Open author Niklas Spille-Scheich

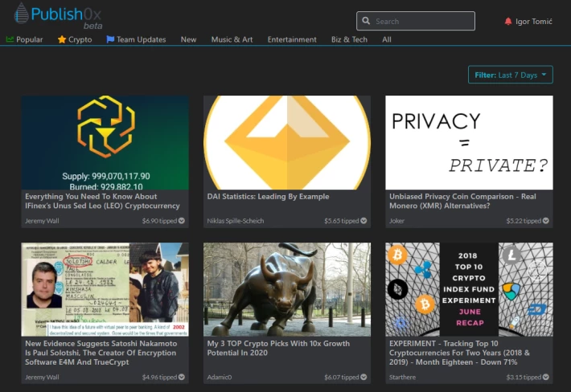pos(236,221)
